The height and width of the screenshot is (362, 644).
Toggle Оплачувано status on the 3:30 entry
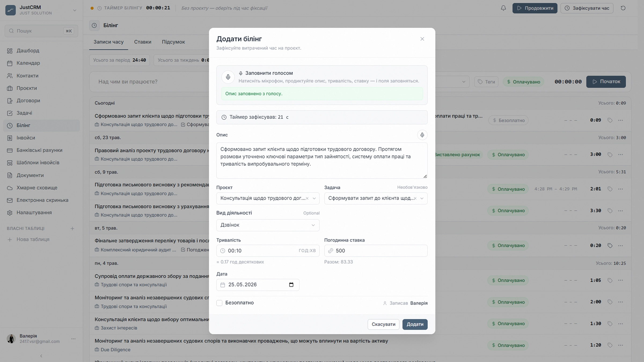tap(508, 211)
